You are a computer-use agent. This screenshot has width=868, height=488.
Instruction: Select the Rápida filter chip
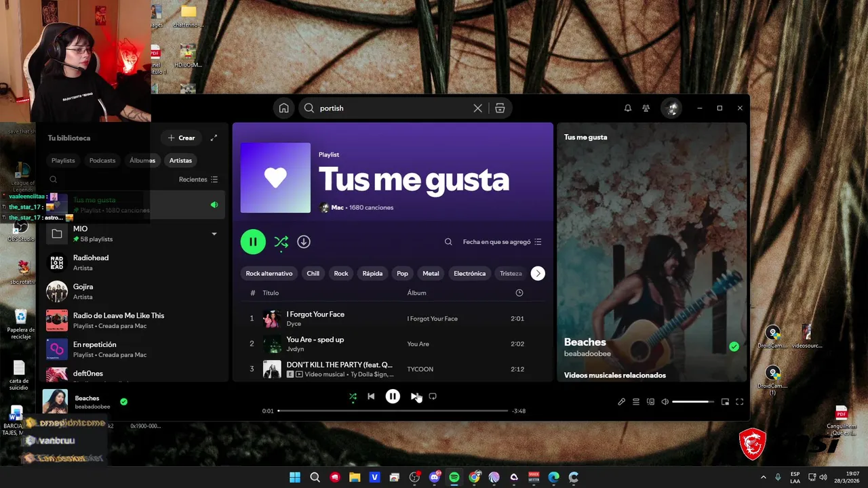tap(372, 273)
